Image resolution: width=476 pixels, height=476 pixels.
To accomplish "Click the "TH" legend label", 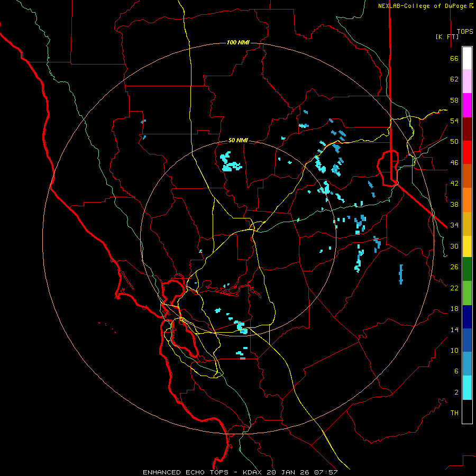I will click(454, 413).
